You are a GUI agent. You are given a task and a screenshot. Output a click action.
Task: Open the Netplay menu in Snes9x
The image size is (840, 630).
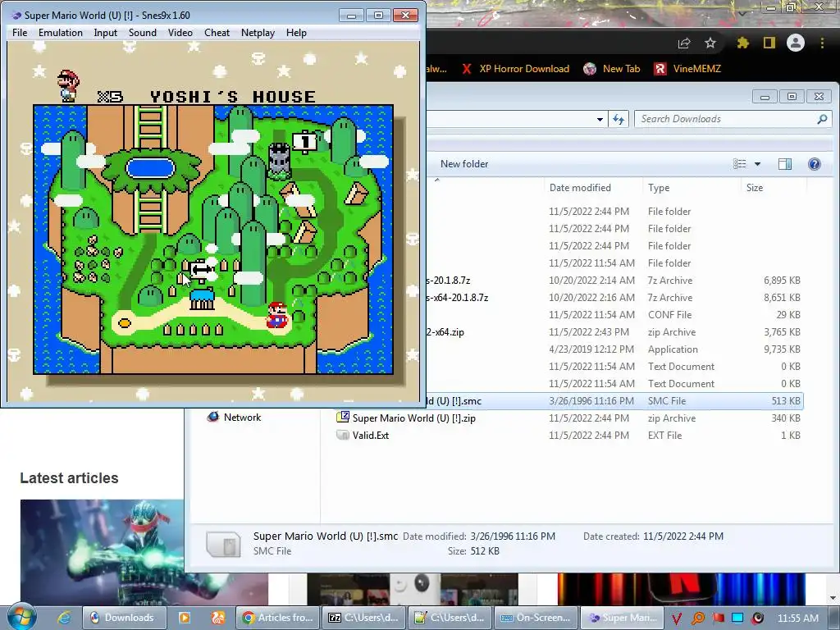pyautogui.click(x=258, y=33)
